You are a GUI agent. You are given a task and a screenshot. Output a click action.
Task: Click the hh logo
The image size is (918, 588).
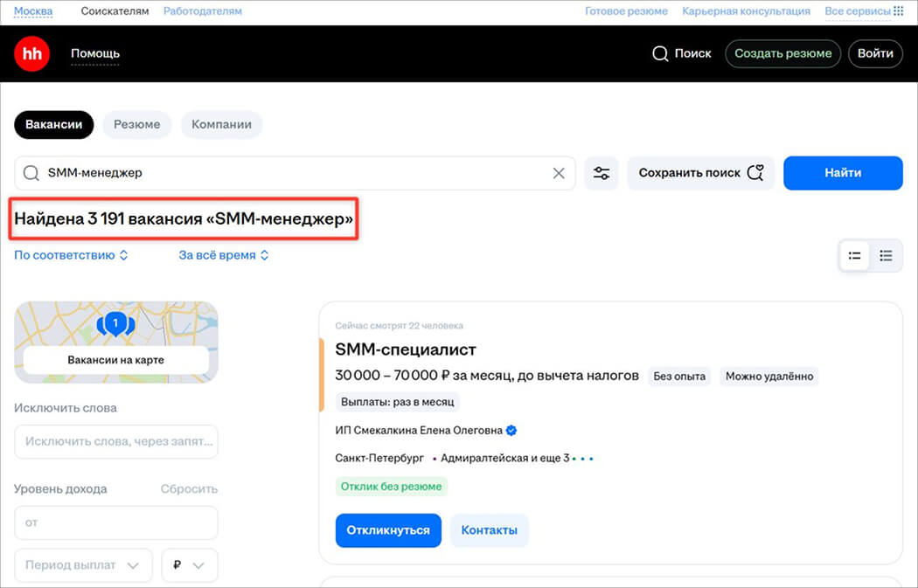coord(31,53)
